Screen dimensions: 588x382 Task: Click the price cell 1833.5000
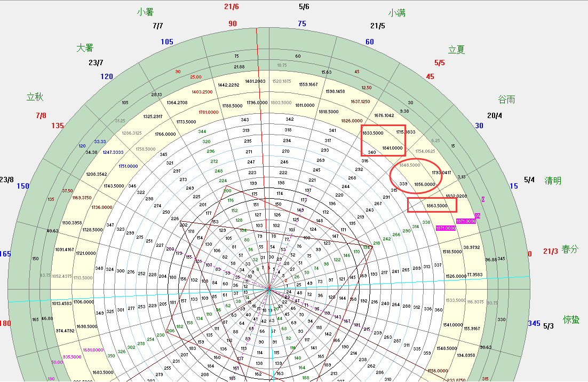[373, 133]
